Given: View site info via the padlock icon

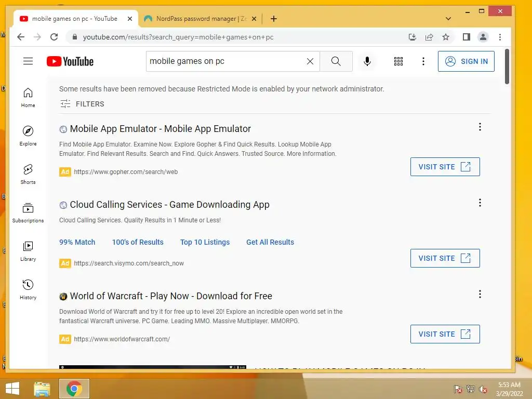Looking at the screenshot, I should click(x=75, y=37).
